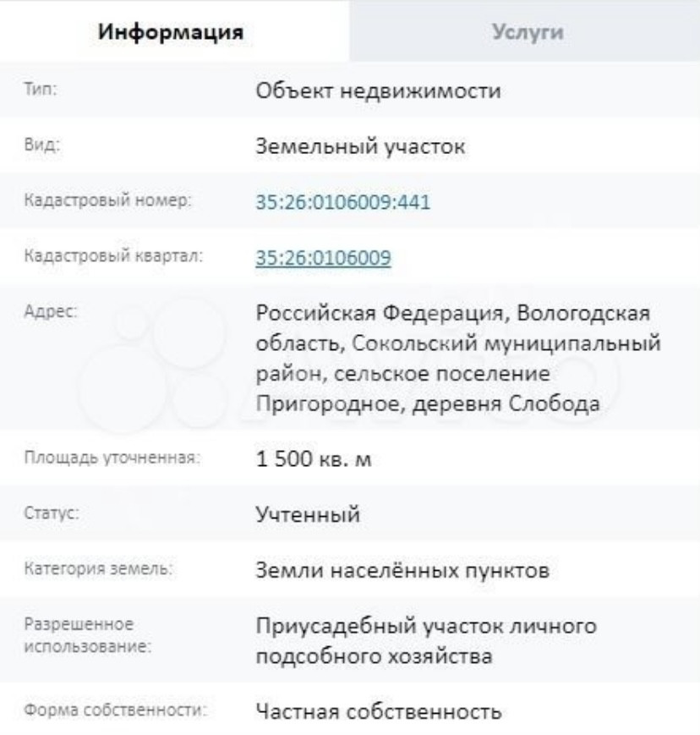This screenshot has width=700, height=735.
Task: Click the Тип: row label
Action: (x=39, y=91)
